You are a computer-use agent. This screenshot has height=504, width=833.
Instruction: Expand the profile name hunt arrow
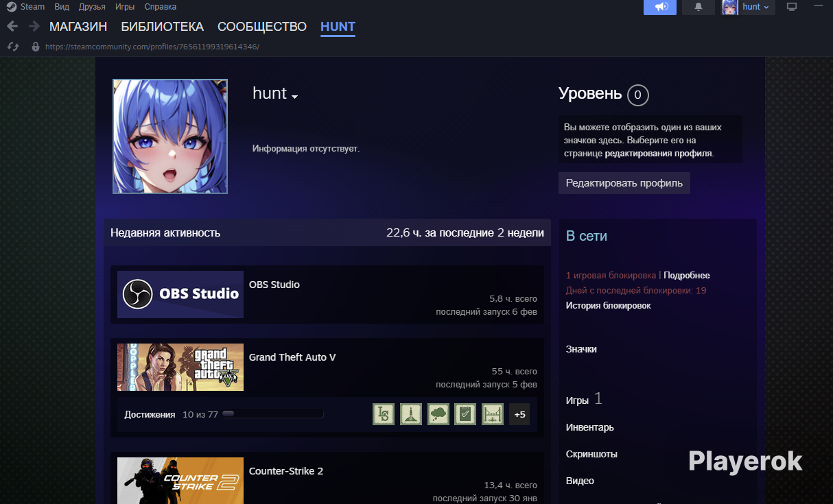tap(295, 97)
